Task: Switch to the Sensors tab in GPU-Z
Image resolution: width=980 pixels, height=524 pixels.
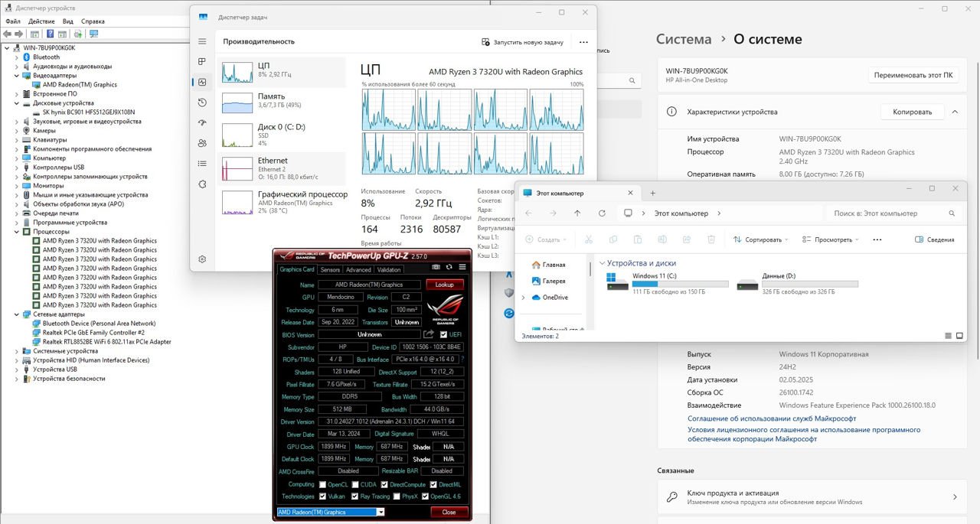Action: 330,270
